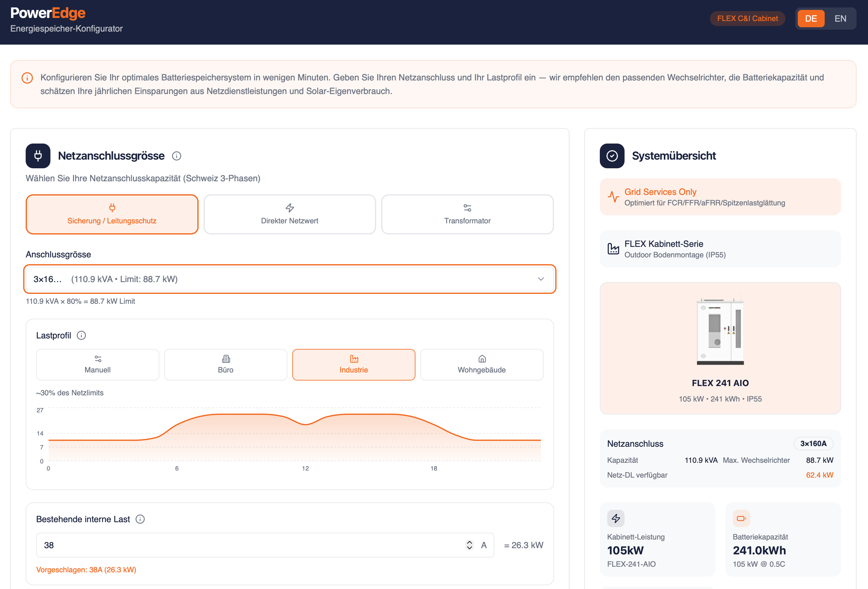The image size is (868, 589).
Task: Click the FLEX C&I Cabinet badge
Action: pos(747,19)
